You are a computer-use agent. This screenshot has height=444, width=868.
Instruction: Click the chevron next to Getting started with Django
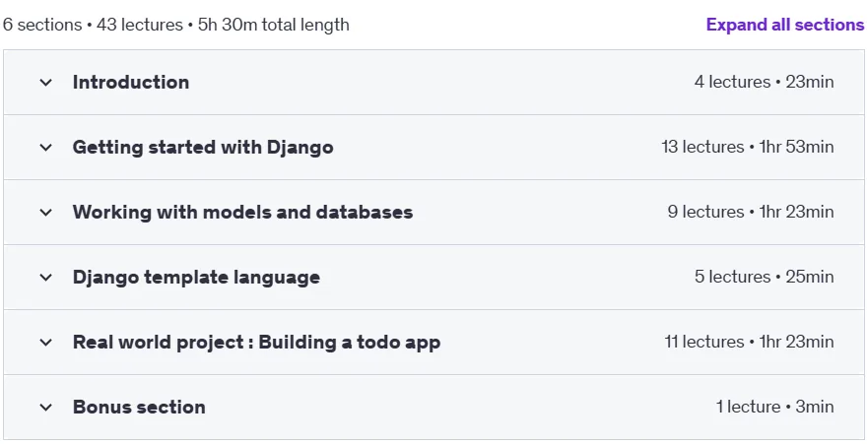[46, 148]
